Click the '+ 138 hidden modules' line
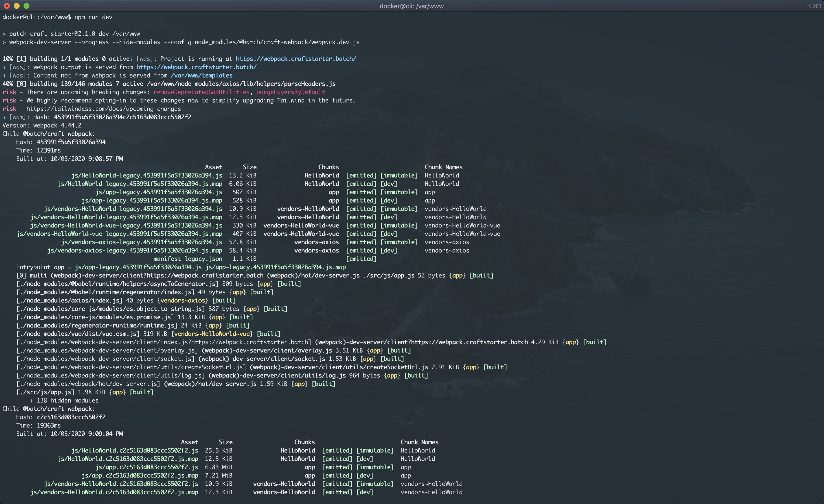Screen dimensions: 824x504 click(64, 401)
